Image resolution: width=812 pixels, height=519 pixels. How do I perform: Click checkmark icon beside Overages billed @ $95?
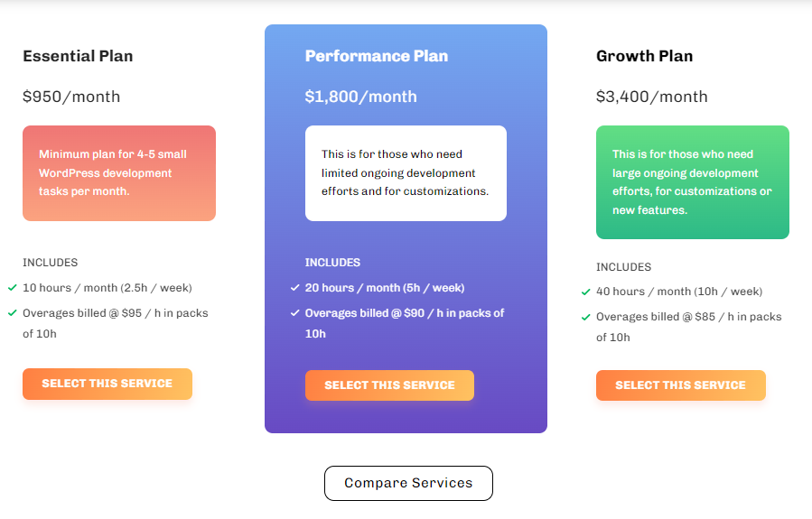point(13,313)
